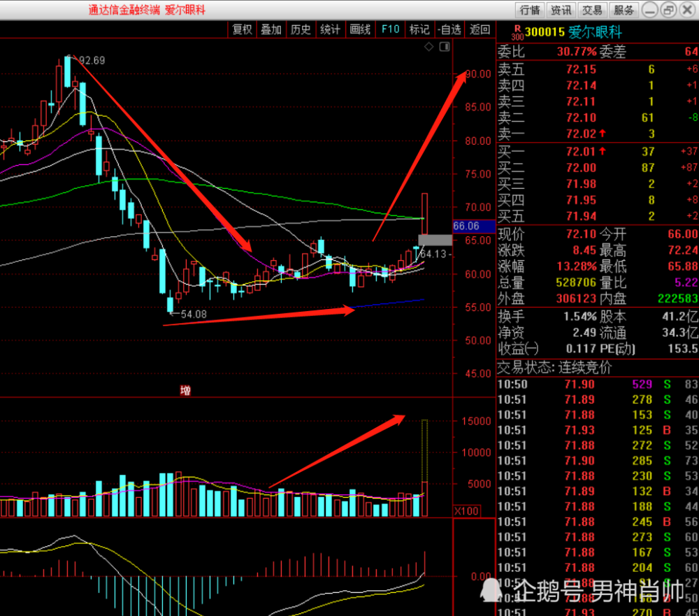699x616 pixels.
Task: Open the 行情 market menu
Action: click(x=530, y=10)
